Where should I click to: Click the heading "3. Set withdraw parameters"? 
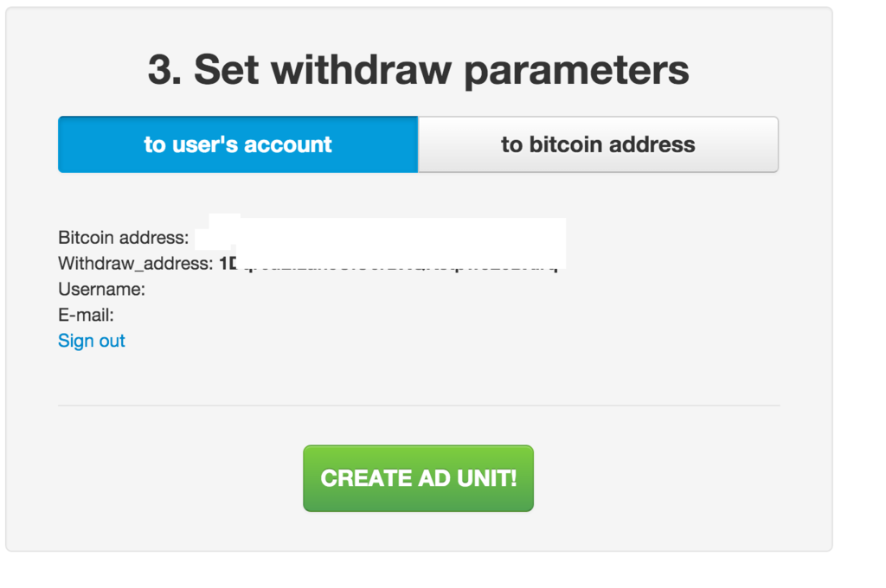coord(418,69)
